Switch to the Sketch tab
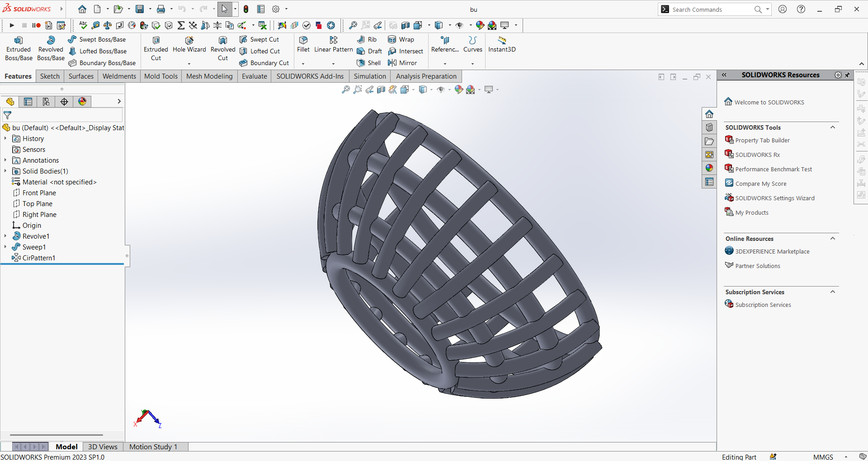This screenshot has height=461, width=868. (x=50, y=76)
